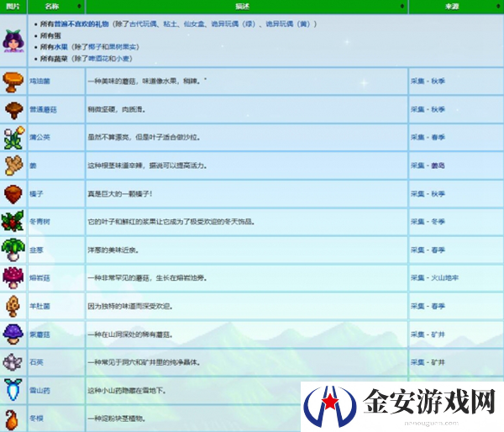The width and height of the screenshot is (504, 432).
Task: Click the 熔岩菇 magma cap icon
Action: point(13,278)
